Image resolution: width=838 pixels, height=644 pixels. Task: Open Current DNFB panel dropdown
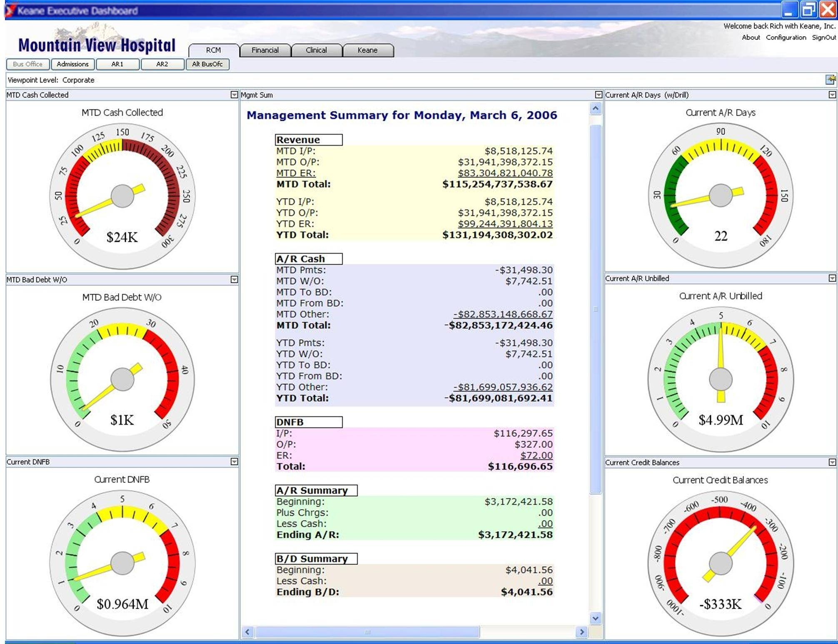pos(234,462)
